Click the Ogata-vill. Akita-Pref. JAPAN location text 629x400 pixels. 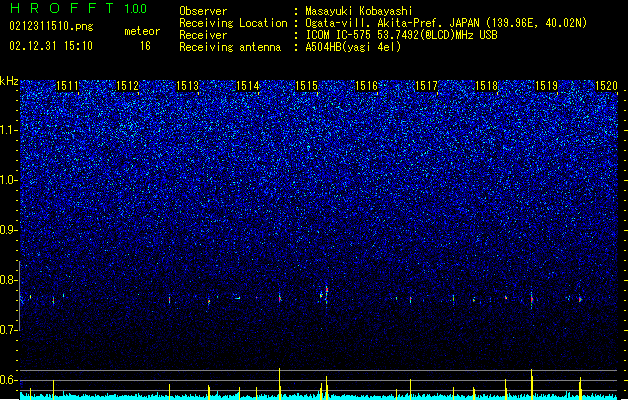(446, 23)
